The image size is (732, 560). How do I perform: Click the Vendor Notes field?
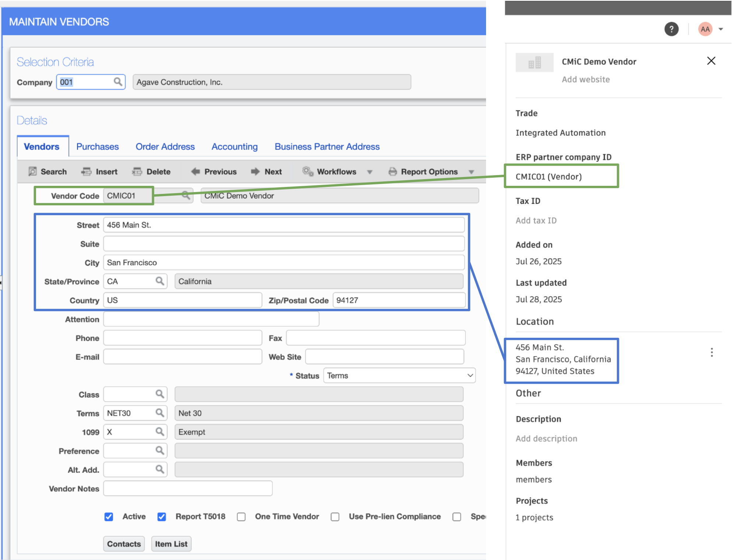coord(188,488)
